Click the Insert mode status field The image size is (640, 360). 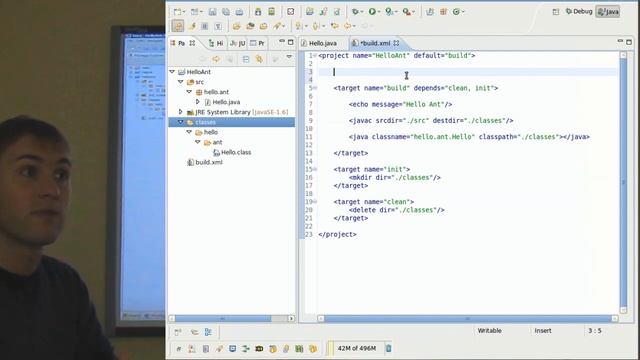(x=543, y=331)
